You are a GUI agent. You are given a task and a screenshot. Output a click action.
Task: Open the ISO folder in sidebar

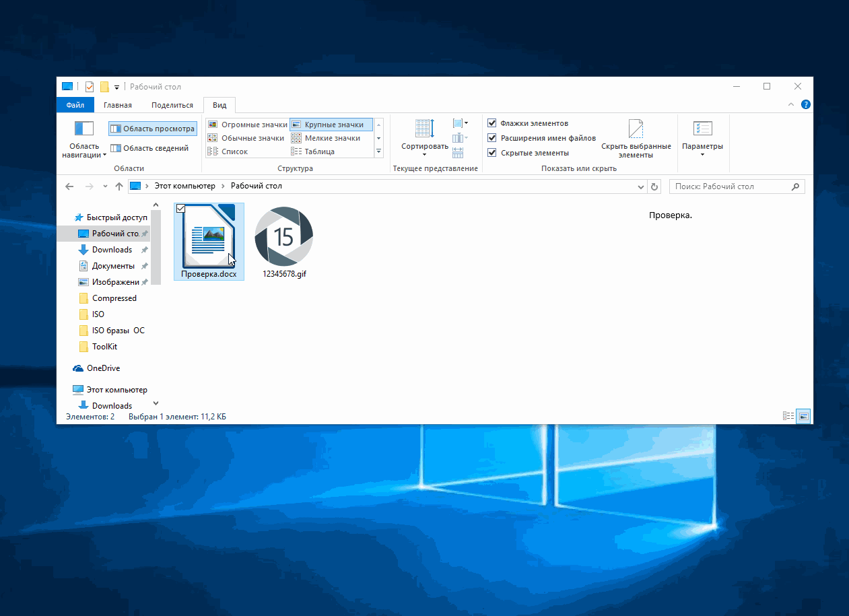pyautogui.click(x=92, y=314)
